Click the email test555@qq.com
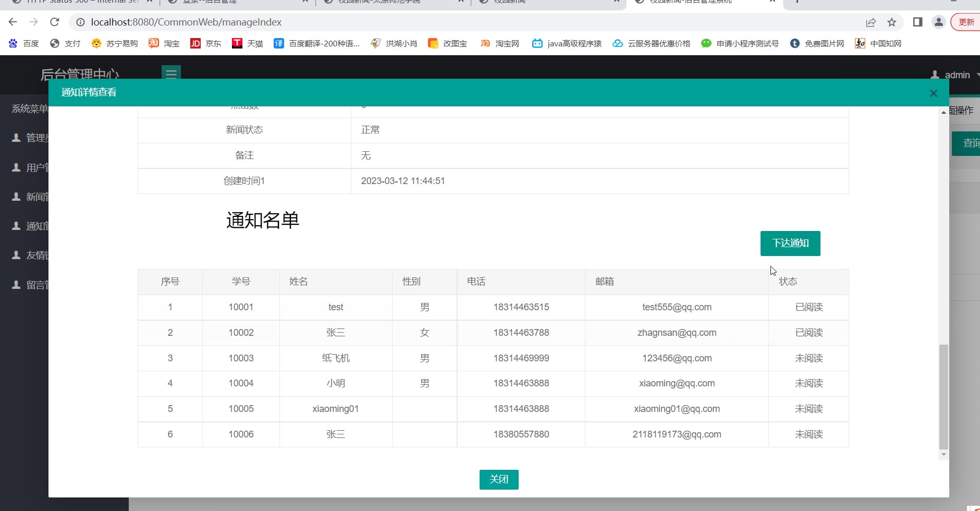The image size is (980, 511). (x=677, y=307)
